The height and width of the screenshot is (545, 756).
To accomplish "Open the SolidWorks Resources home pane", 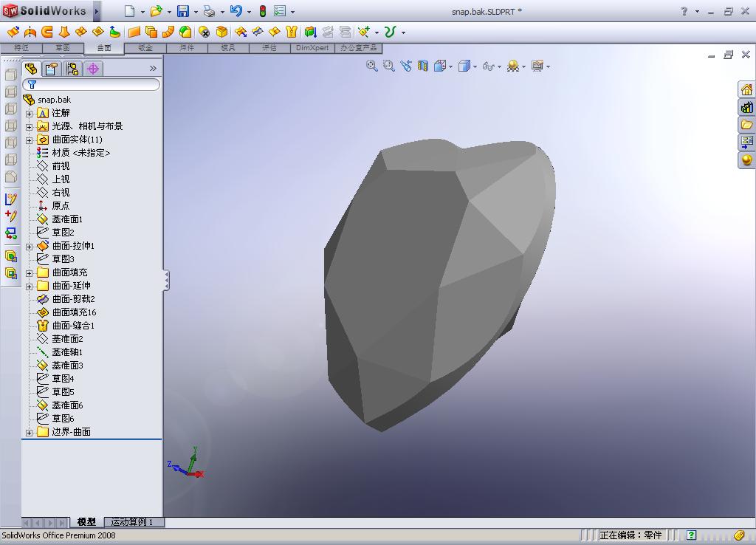I will 746,89.
